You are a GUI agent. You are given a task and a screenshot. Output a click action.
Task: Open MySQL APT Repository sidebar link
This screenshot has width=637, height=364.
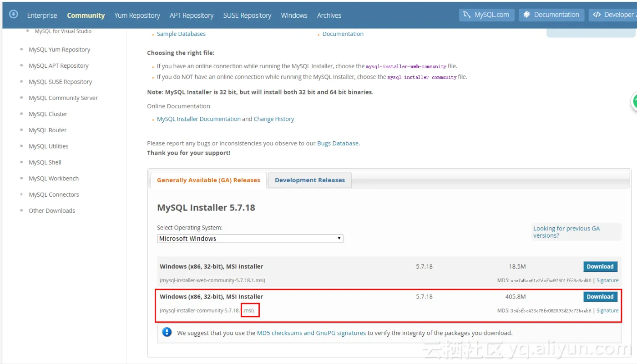[59, 66]
